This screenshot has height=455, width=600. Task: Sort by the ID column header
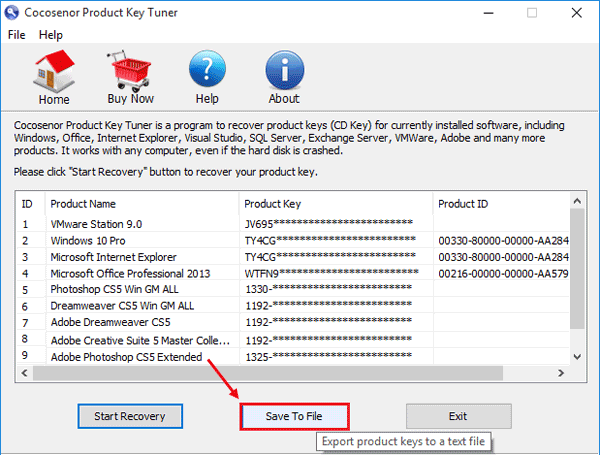(31, 204)
